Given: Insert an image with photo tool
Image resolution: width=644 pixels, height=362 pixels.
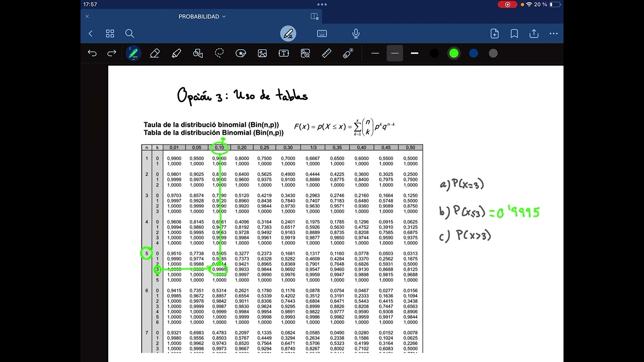Looking at the screenshot, I should [262, 53].
